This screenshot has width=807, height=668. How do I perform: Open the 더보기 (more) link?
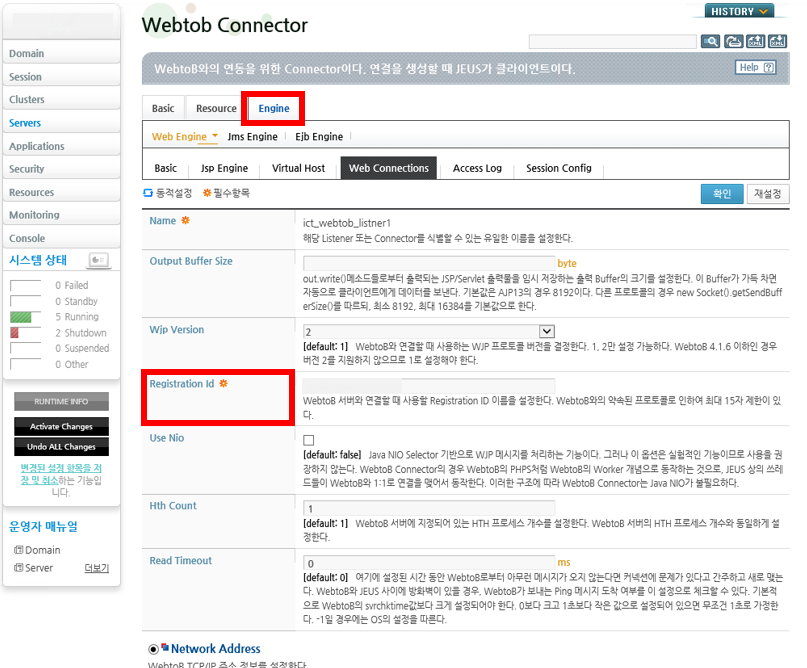click(x=97, y=568)
